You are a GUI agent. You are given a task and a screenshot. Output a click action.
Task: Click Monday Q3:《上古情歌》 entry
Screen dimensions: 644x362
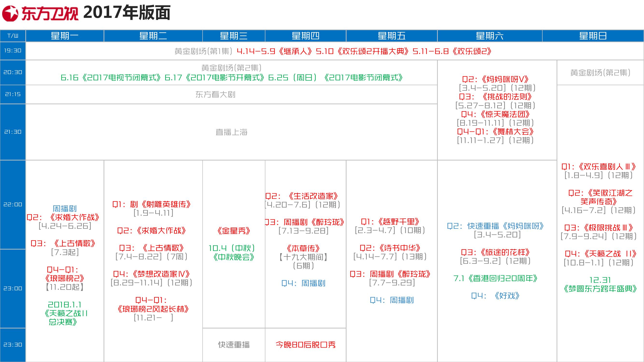[x=63, y=244]
